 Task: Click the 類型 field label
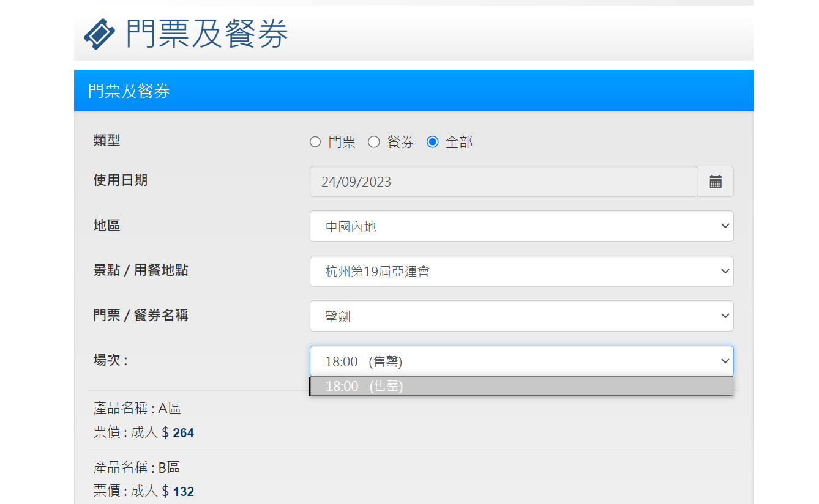(107, 141)
